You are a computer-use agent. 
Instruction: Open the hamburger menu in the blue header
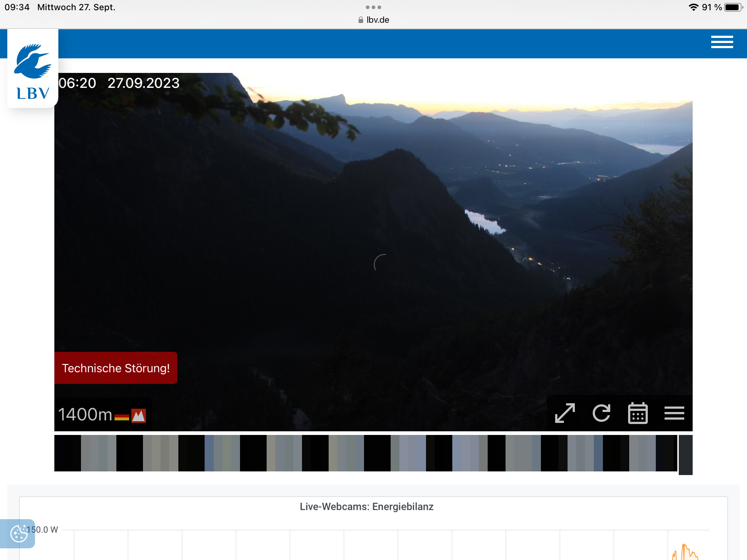point(722,42)
